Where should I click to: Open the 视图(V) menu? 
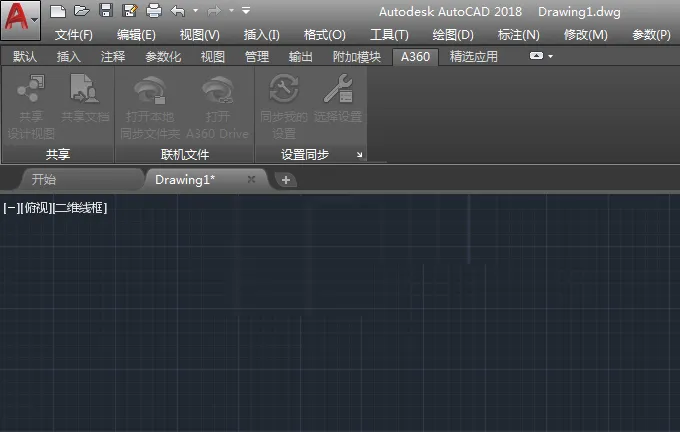click(x=199, y=35)
